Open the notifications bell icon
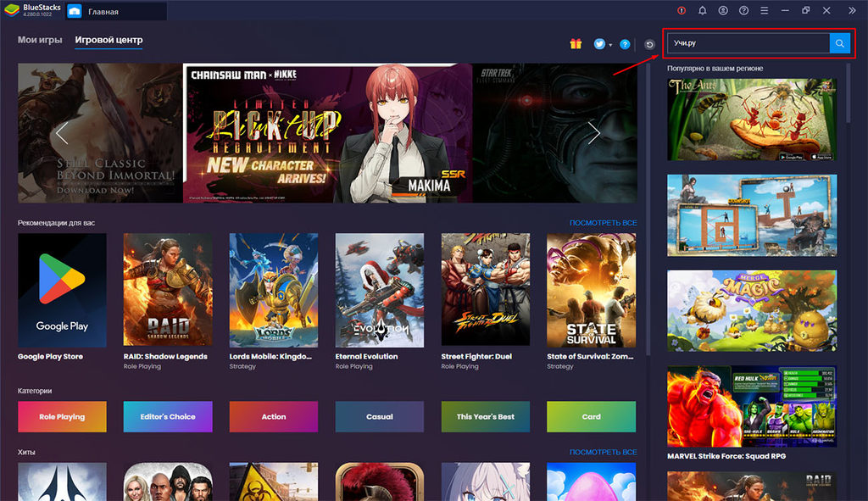 click(x=703, y=10)
